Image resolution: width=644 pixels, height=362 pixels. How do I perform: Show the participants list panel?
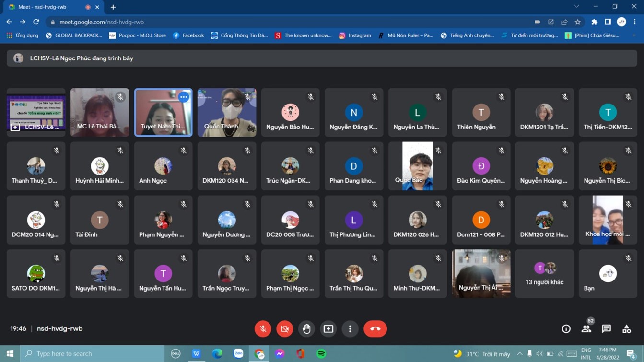pos(586,329)
